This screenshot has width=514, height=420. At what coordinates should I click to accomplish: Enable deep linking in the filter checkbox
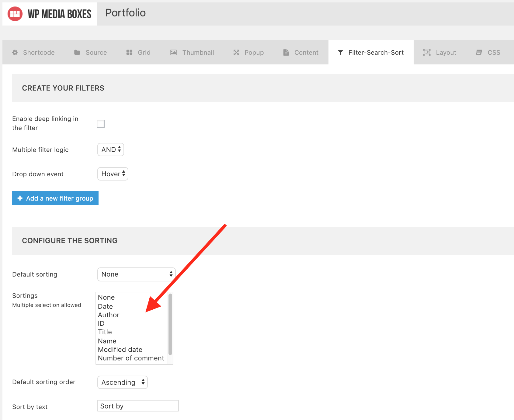click(101, 124)
